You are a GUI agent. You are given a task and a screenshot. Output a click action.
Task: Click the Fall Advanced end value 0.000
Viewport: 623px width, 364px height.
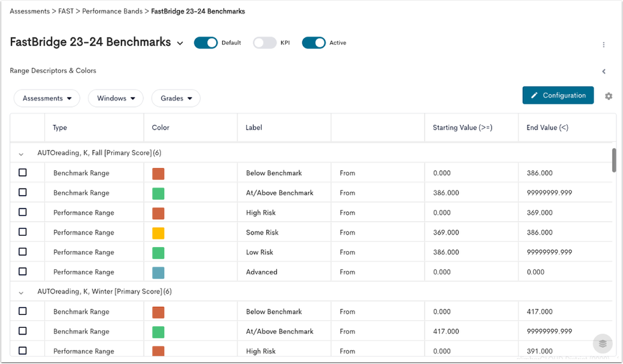(x=536, y=273)
